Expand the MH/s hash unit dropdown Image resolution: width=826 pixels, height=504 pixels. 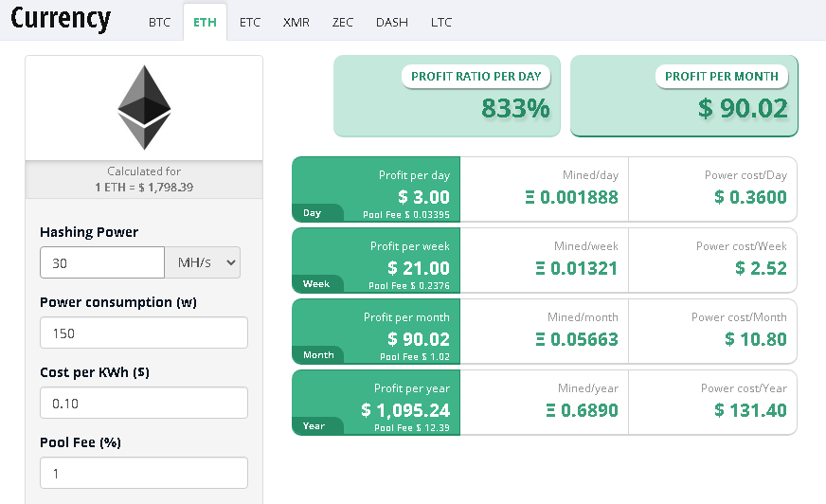(x=203, y=262)
